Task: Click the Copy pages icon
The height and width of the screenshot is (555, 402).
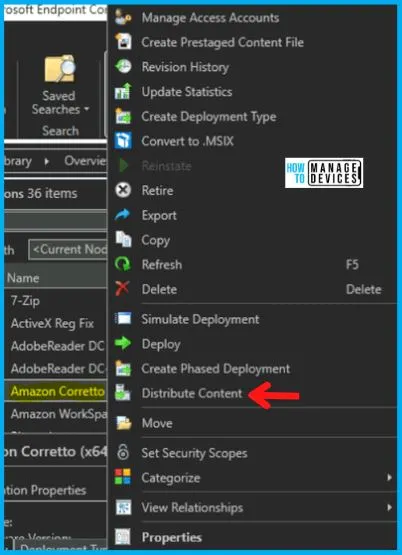Action: (123, 240)
